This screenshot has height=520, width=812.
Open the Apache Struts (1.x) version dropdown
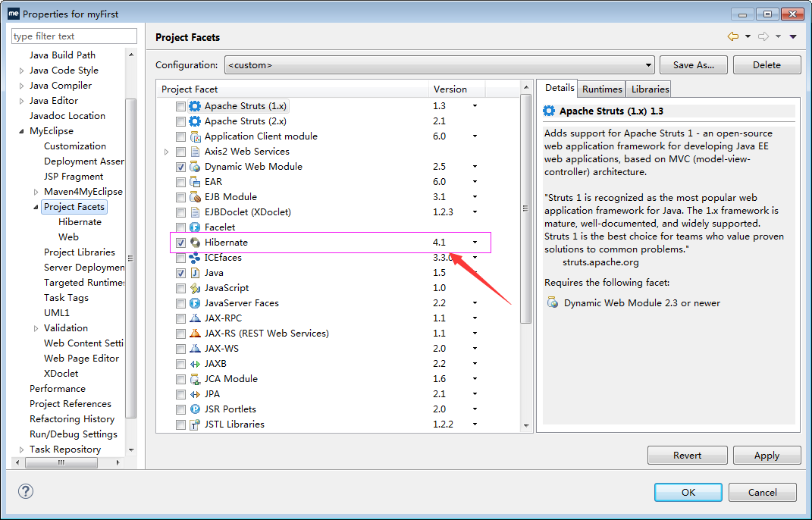click(475, 106)
